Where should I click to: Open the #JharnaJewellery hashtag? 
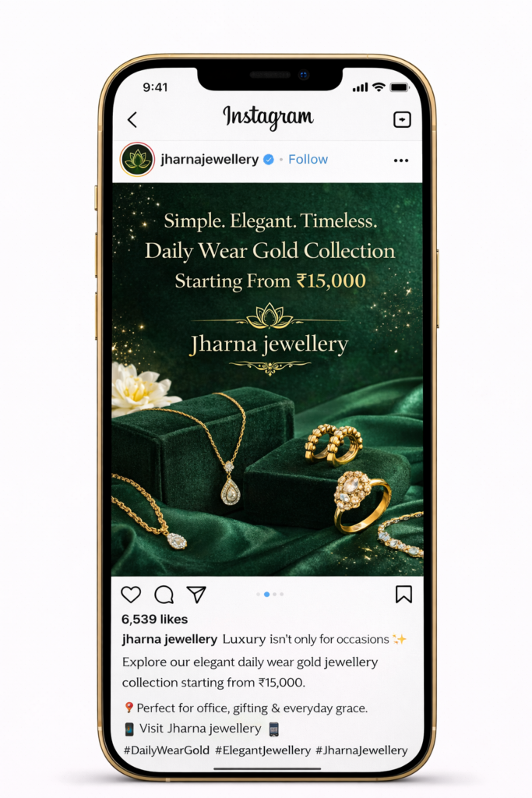[x=361, y=750]
